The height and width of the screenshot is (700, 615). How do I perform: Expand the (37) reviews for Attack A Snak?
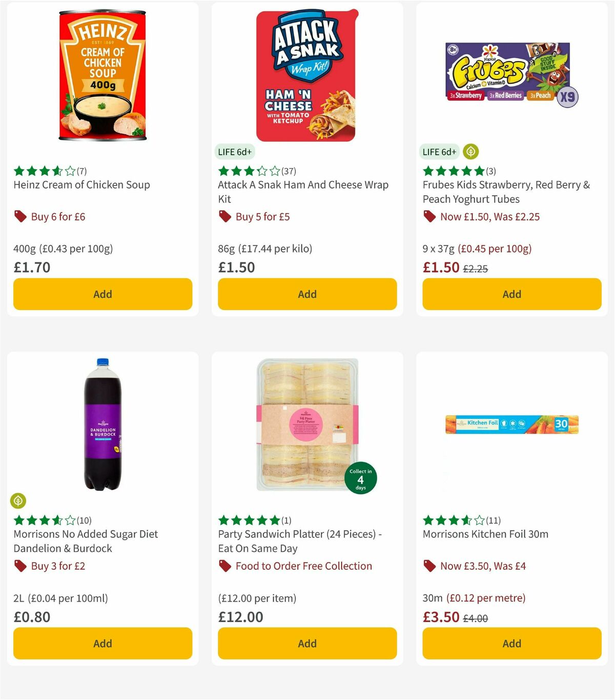[287, 171]
